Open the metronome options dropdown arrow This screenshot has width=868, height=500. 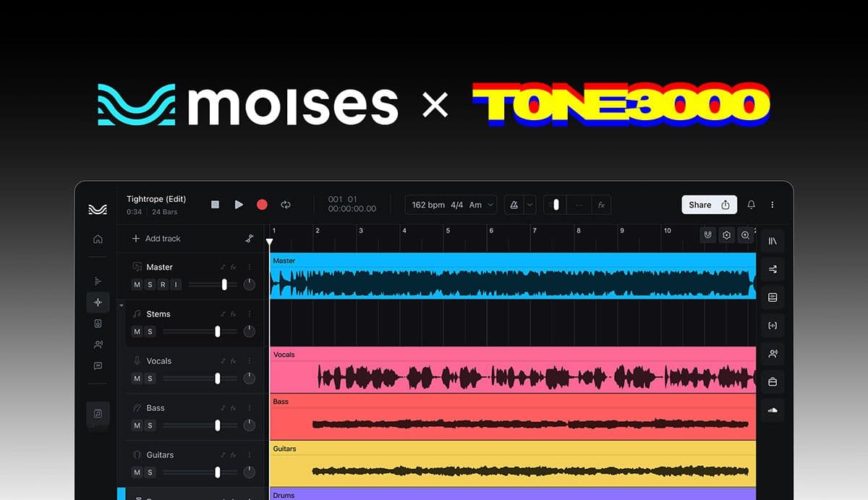(x=529, y=205)
